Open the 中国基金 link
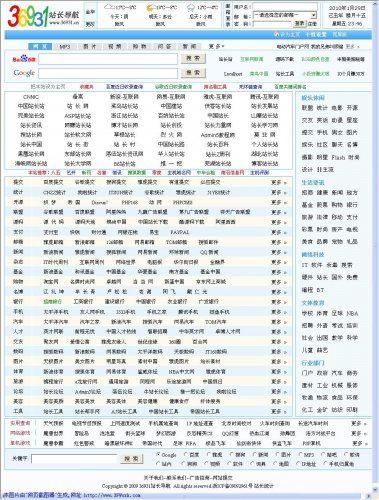The height and width of the screenshot is (500, 379). (x=116, y=272)
